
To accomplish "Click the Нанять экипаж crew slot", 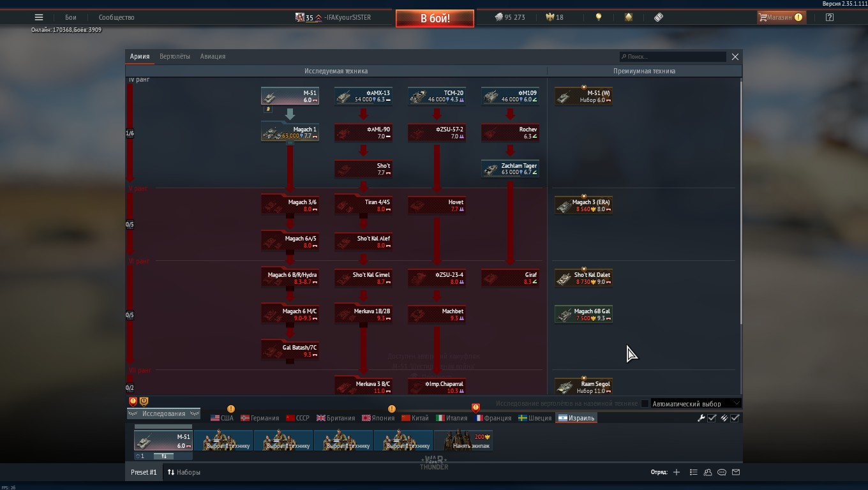I will tap(463, 440).
